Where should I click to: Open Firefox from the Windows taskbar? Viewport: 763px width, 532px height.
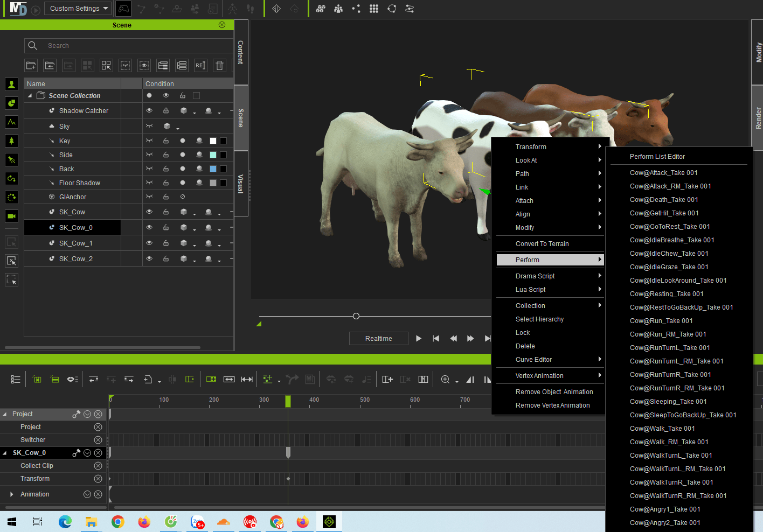pos(144,522)
